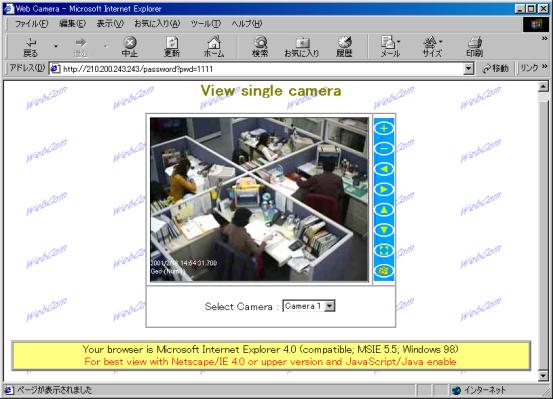553x399 pixels.
Task: Stop page loading with 中止 button
Action: [130, 47]
